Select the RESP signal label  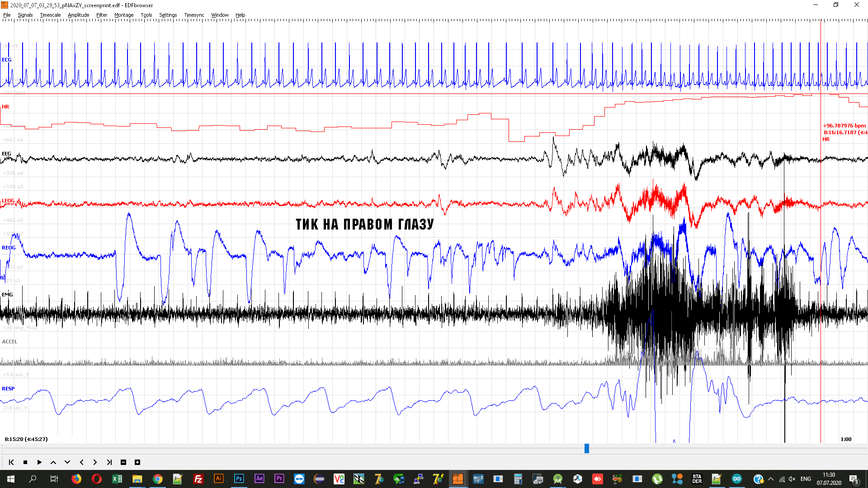tap(8, 389)
